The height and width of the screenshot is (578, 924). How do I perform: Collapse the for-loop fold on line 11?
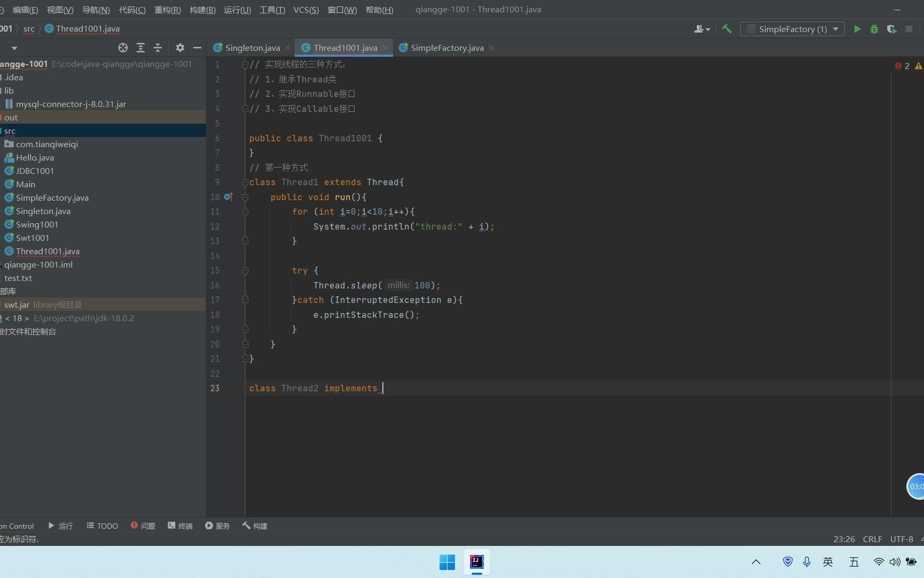(x=245, y=212)
